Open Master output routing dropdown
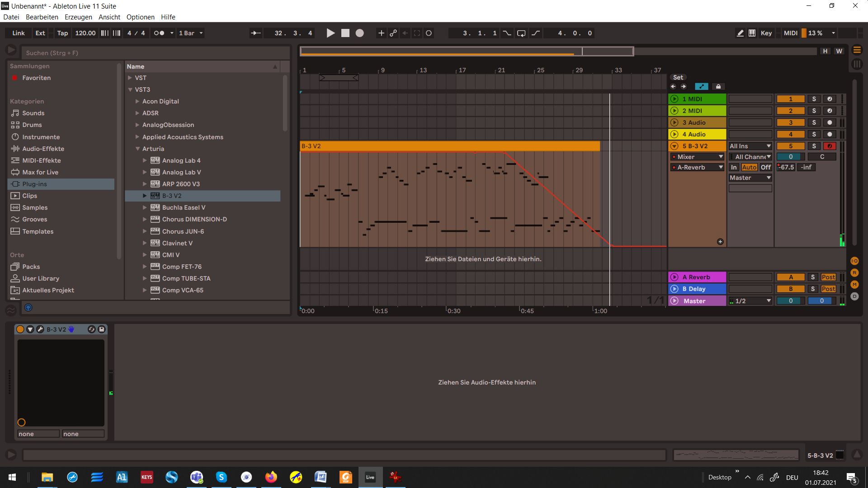Screen dimensions: 868x488 (750, 178)
